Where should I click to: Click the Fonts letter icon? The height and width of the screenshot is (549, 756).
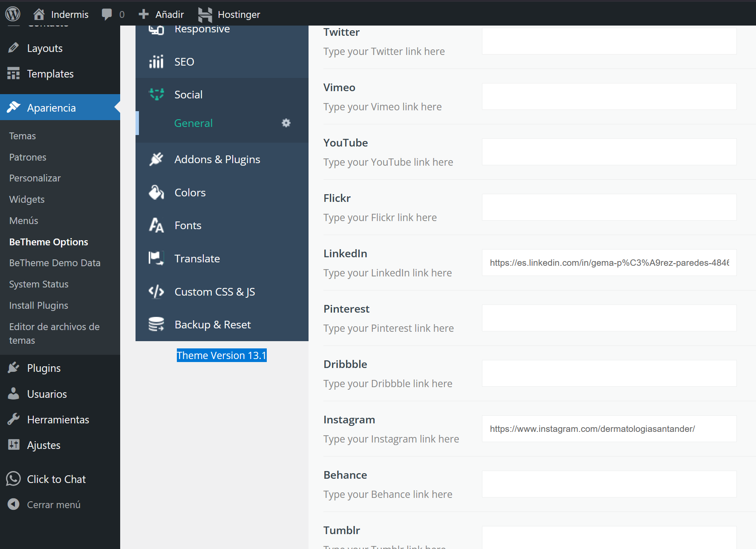[x=156, y=225]
